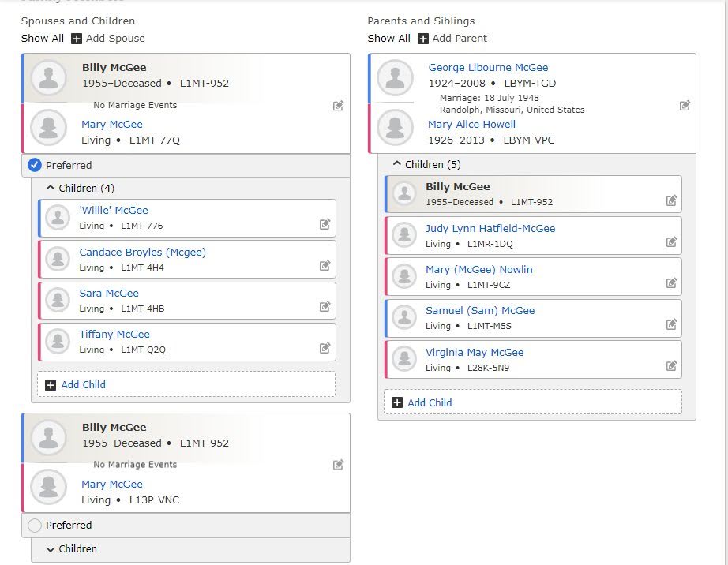Open Sara McGee's profile

point(109,294)
